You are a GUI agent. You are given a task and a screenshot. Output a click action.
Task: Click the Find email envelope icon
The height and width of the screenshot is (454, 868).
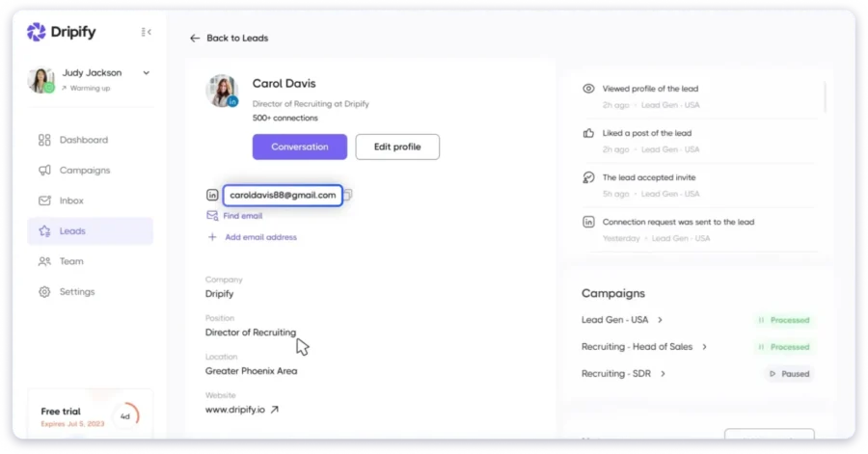[212, 216]
